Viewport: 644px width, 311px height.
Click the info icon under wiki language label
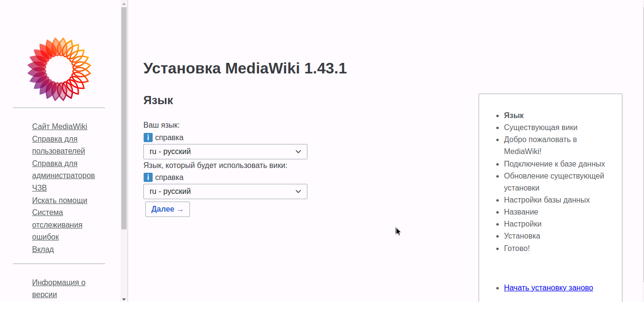(x=148, y=178)
